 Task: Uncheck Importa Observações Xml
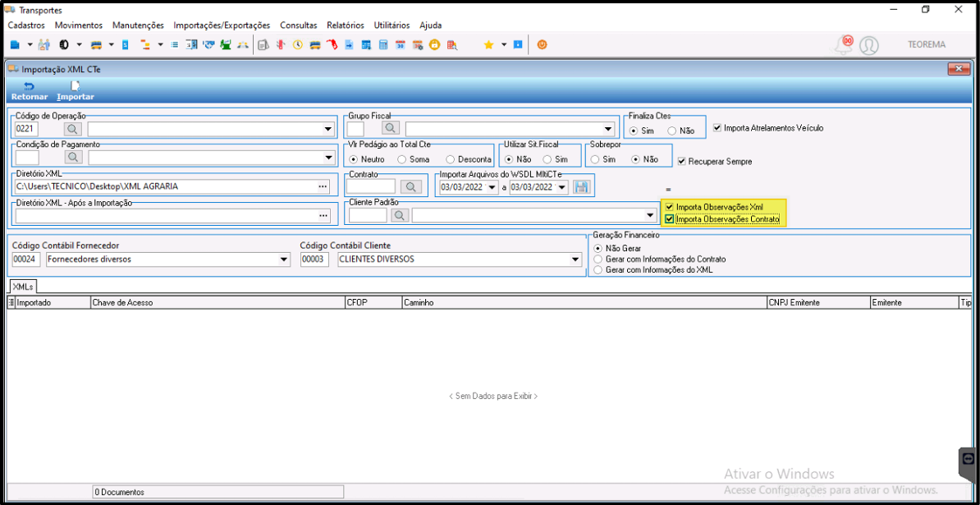coord(670,207)
